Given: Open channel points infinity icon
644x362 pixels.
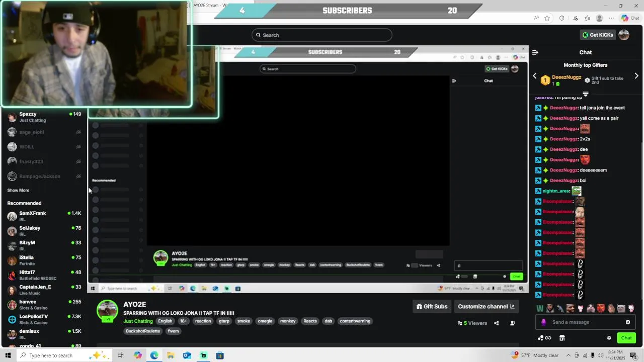Looking at the screenshot, I should coord(544,338).
